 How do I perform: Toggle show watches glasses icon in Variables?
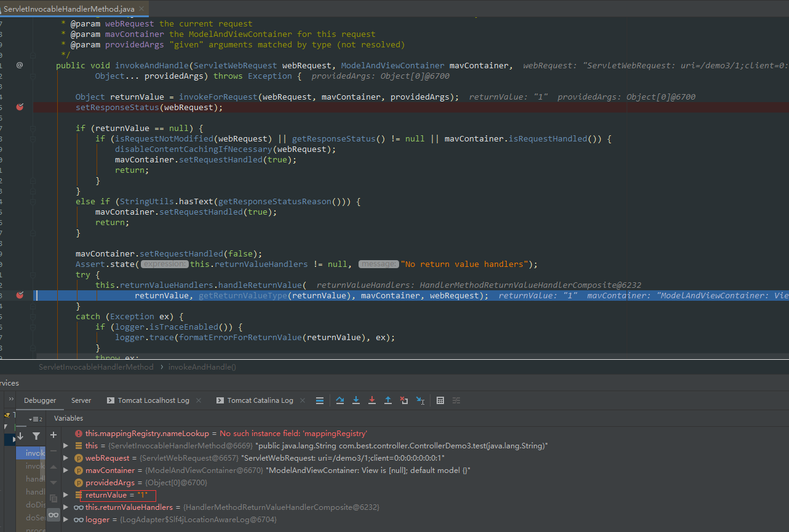pyautogui.click(x=54, y=515)
